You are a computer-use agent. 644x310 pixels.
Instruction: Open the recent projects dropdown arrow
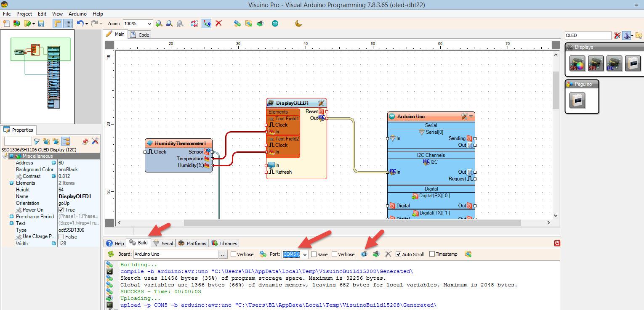(34, 24)
